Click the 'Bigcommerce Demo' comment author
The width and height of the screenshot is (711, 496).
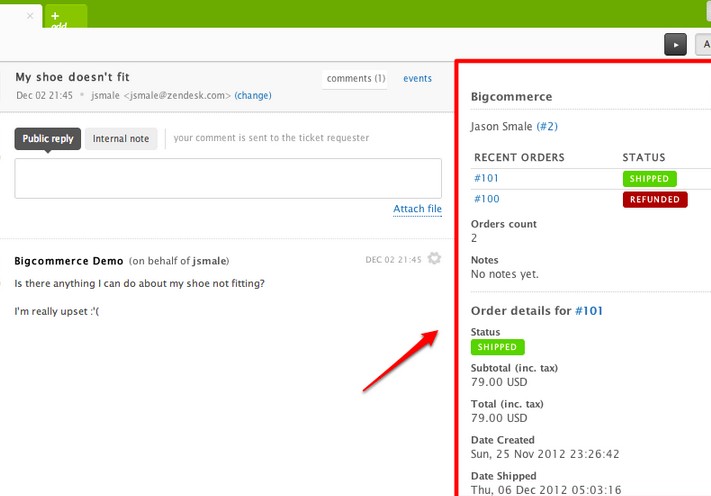(x=69, y=261)
